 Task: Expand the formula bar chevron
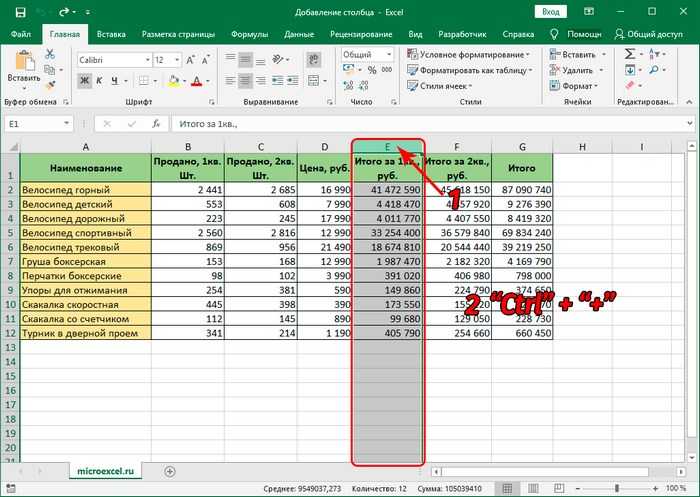pos(690,124)
